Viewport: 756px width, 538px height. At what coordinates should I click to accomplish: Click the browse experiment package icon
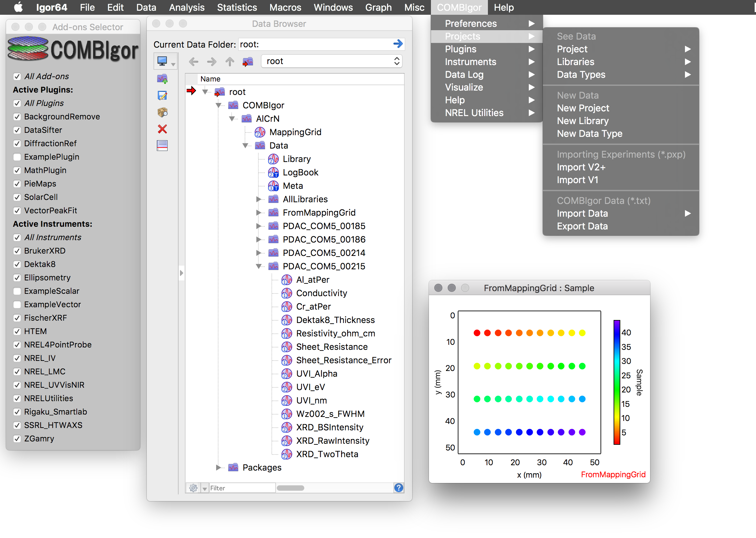tap(162, 112)
